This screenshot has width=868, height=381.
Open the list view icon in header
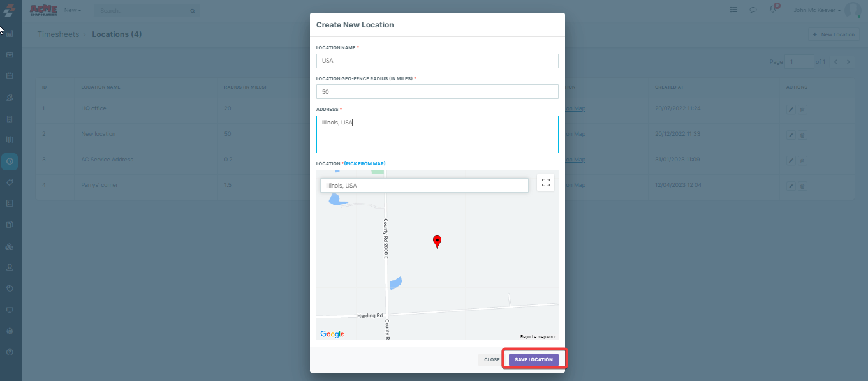(734, 10)
